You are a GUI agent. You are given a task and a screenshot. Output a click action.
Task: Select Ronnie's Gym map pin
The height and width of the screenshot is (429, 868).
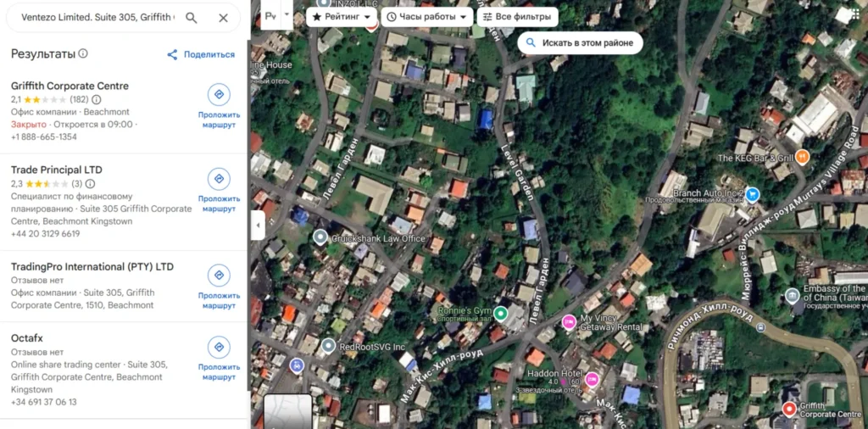(501, 315)
